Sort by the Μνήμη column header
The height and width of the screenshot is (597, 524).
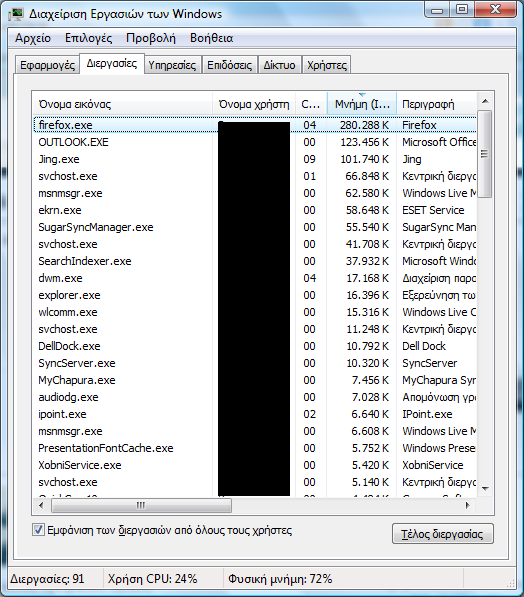362,104
